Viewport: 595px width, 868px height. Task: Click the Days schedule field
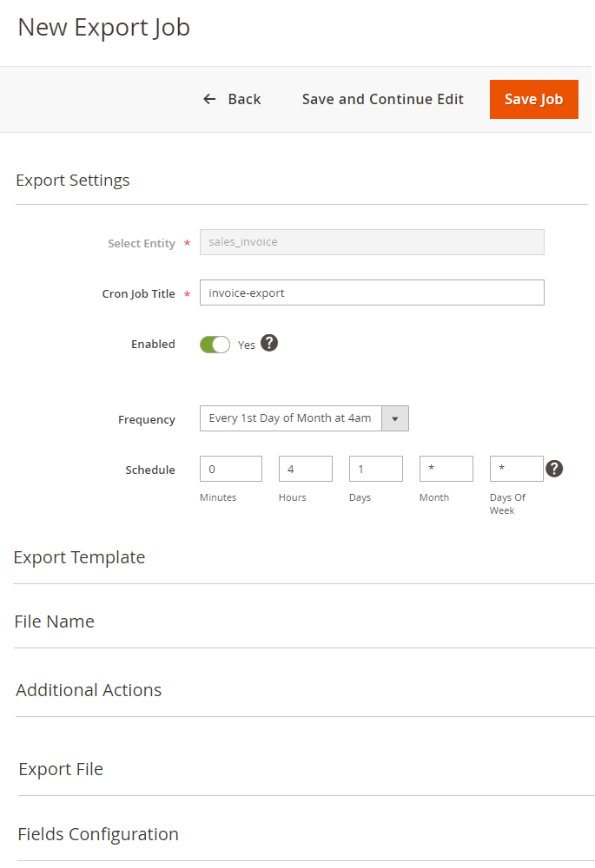click(375, 469)
